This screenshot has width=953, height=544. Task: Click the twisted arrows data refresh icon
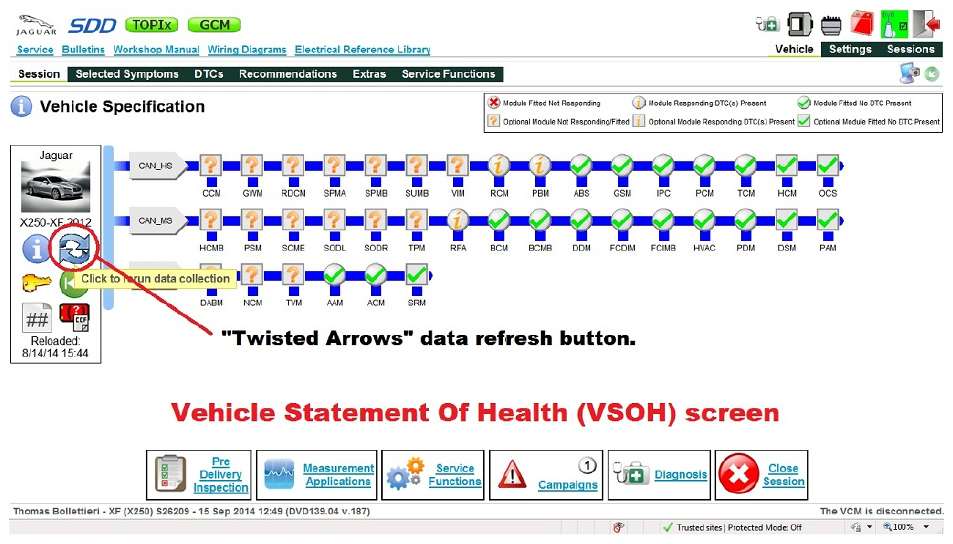74,249
